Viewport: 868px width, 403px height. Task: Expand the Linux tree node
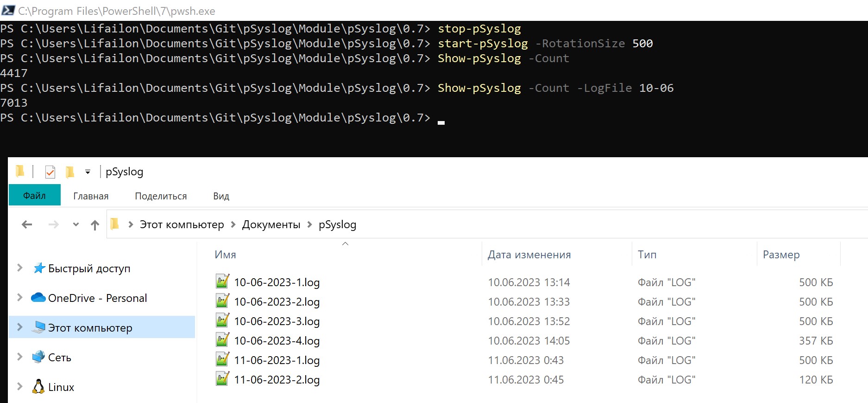point(19,386)
